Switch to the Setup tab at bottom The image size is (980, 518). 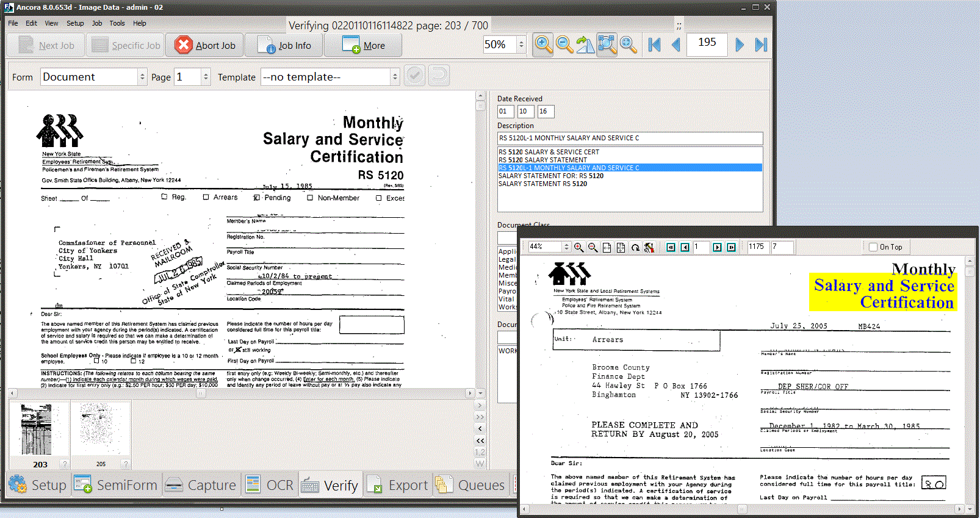coord(38,485)
